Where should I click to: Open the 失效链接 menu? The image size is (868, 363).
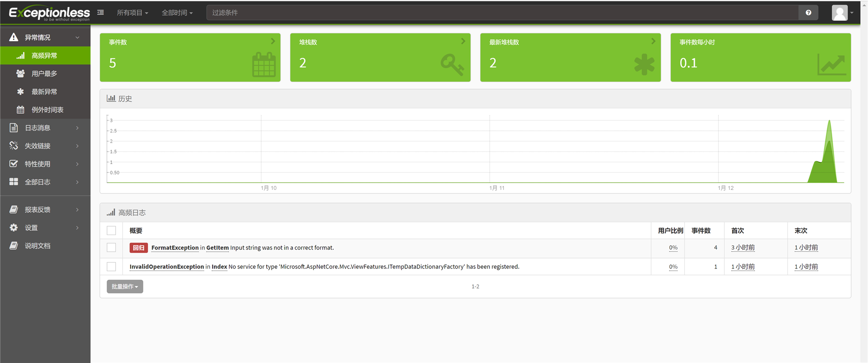(45, 146)
